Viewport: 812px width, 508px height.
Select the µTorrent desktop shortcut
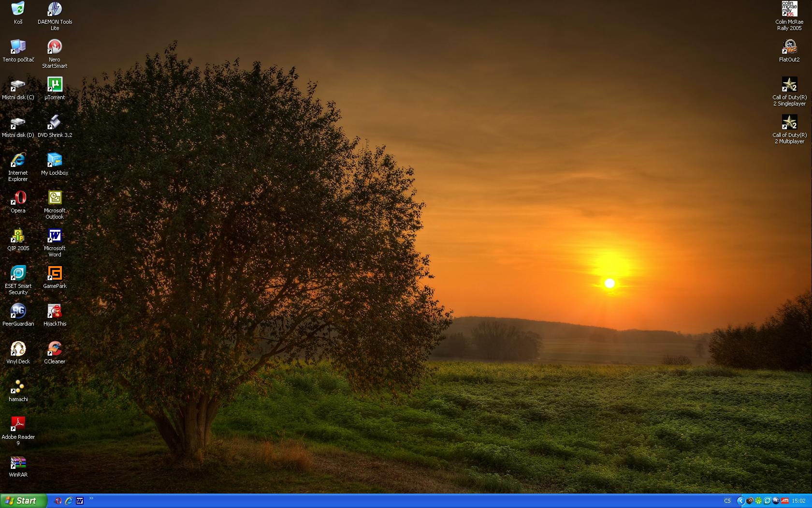click(x=55, y=85)
